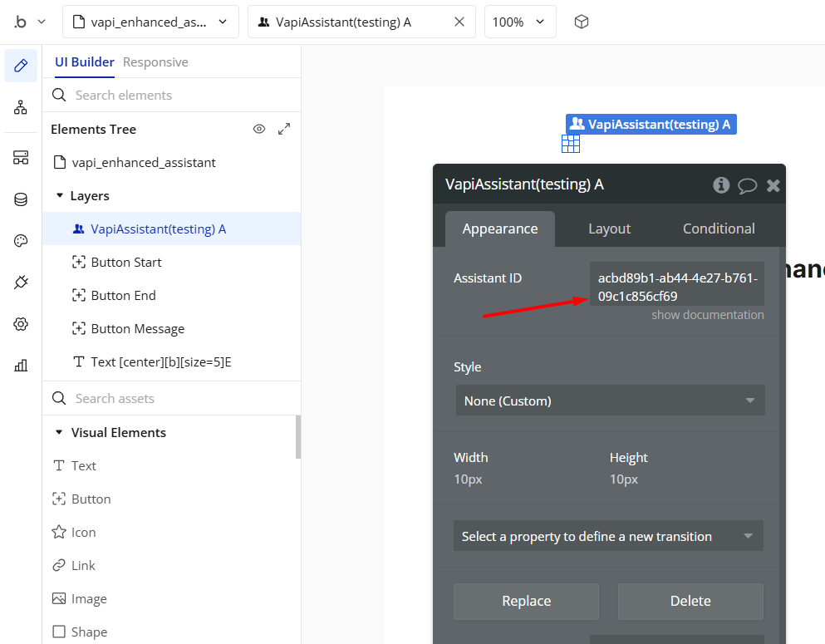Click the comment bubble icon in editor
825x644 pixels.
point(747,185)
